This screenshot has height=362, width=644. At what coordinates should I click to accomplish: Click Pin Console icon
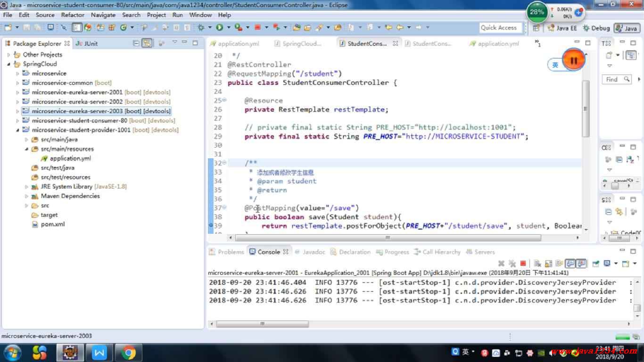point(595,263)
